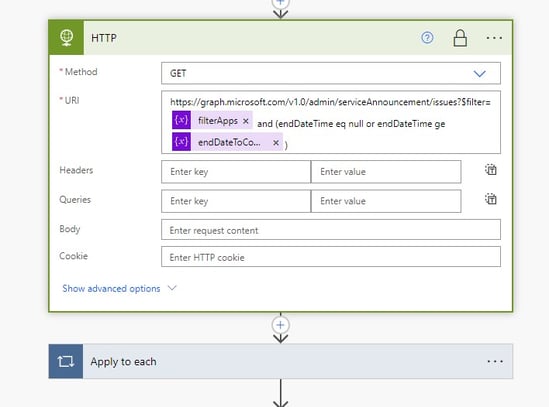Insert a step below HTTP action
The width and height of the screenshot is (549, 407).
pyautogui.click(x=280, y=325)
